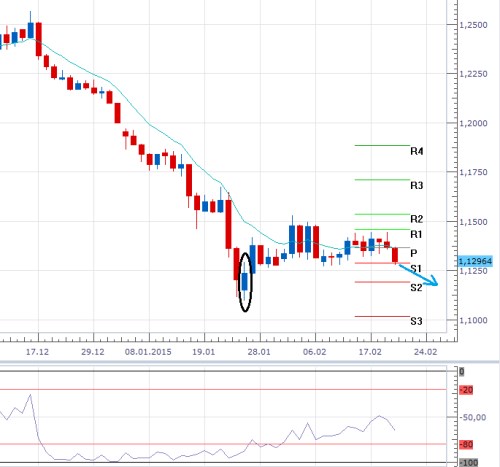This screenshot has height=467, width=500.
Task: Click the 1,1000 price axis value
Action: (x=473, y=320)
